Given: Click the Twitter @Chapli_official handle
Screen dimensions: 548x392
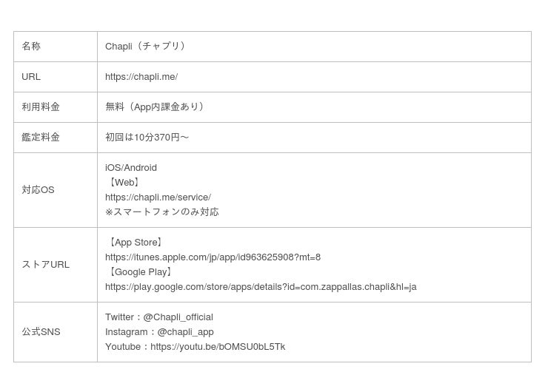Looking at the screenshot, I should pyautogui.click(x=178, y=317).
